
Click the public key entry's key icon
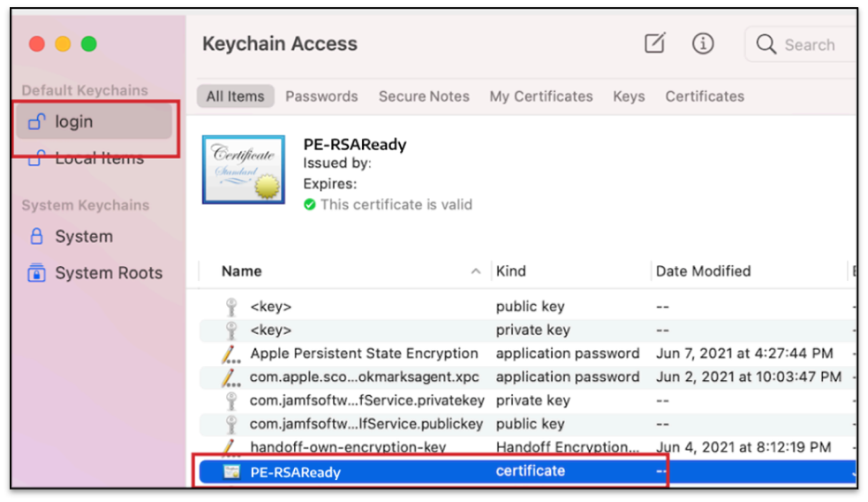(x=231, y=307)
